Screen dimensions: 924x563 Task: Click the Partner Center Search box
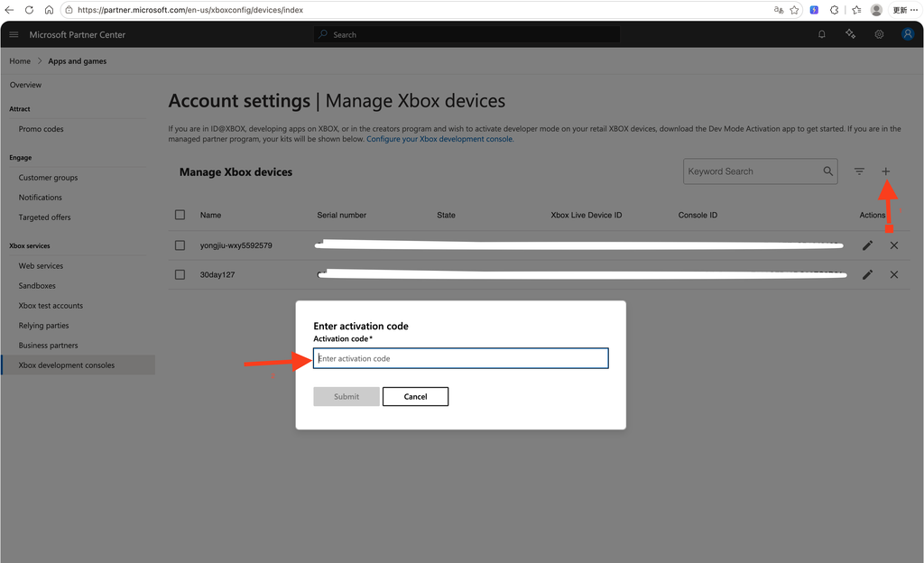tap(467, 35)
